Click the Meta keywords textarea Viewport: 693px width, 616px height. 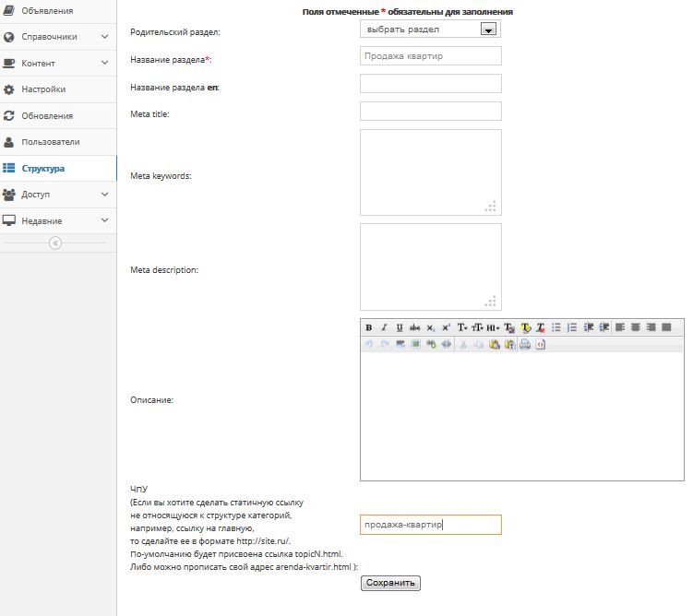point(431,172)
